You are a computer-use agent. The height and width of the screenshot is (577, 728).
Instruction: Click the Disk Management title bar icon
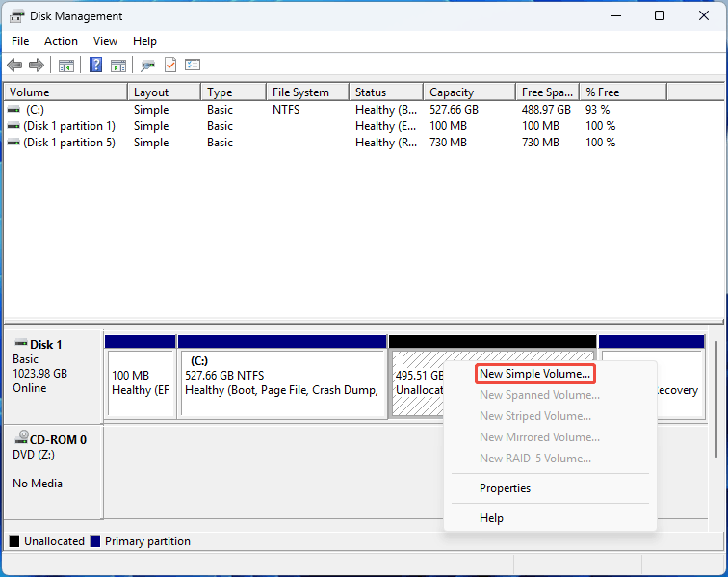point(17,16)
